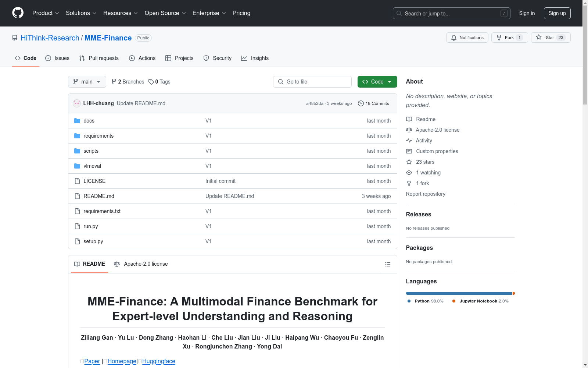View the 18 Commits history
The height and width of the screenshot is (368, 588).
click(373, 103)
